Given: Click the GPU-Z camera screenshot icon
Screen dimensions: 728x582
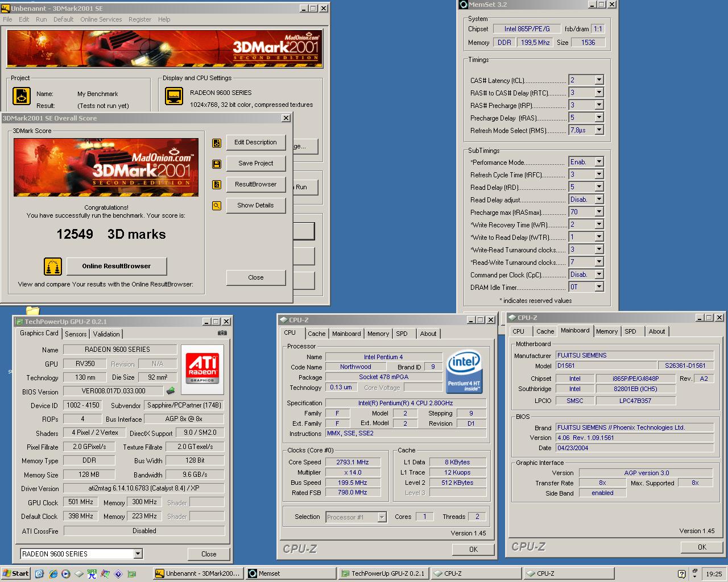Looking at the screenshot, I should pyautogui.click(x=222, y=333).
